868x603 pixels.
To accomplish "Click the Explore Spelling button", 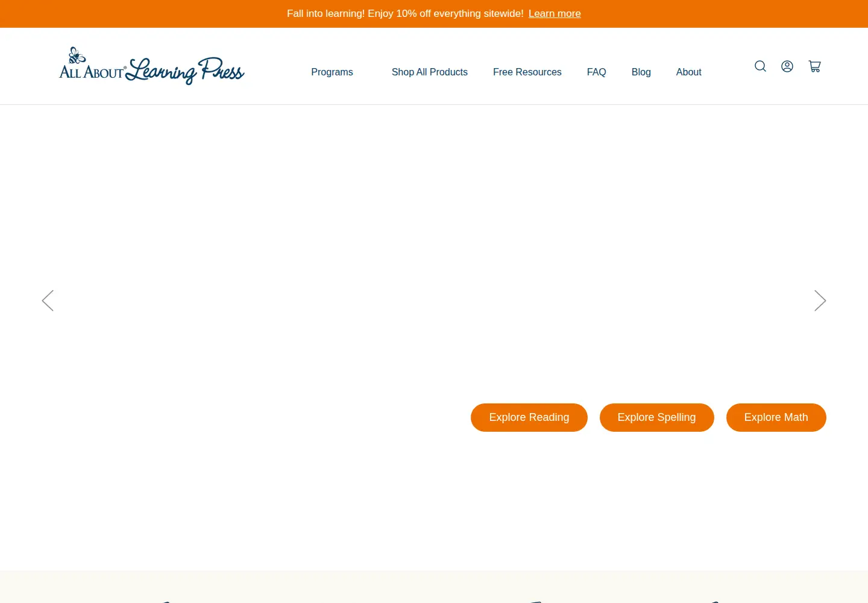I will (657, 417).
